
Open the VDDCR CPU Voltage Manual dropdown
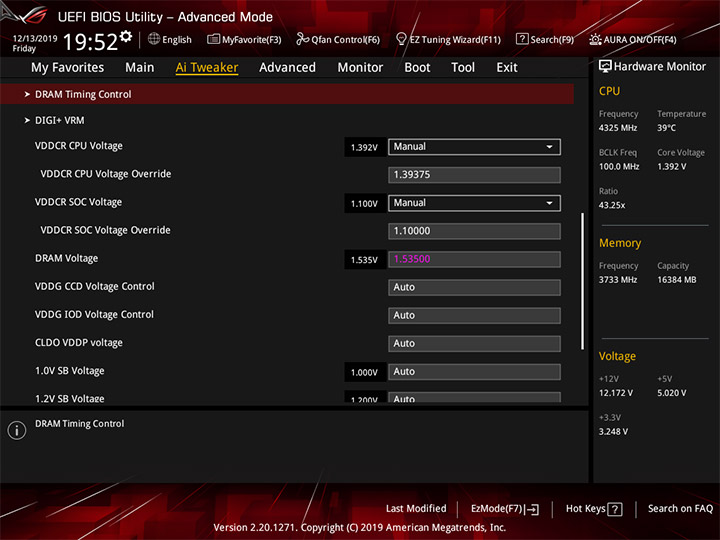(474, 147)
